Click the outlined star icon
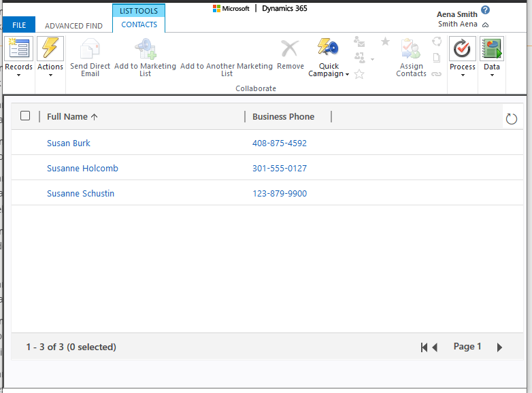532x393 pixels. pos(359,74)
